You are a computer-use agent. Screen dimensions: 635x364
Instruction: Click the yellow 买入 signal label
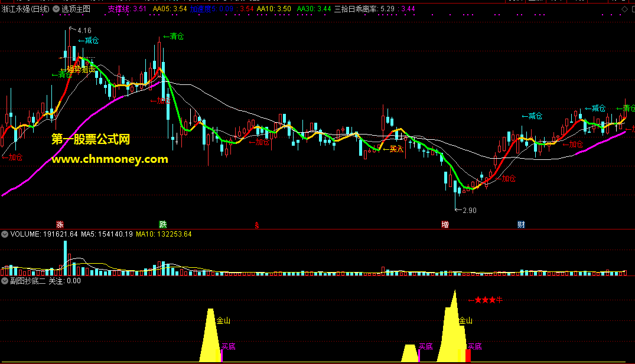point(393,149)
